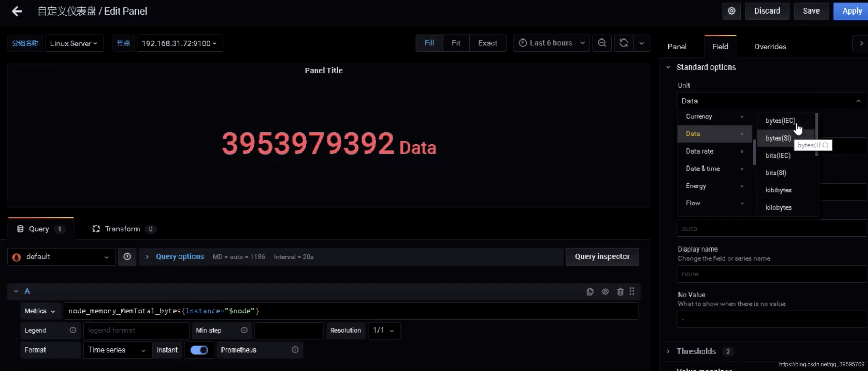This screenshot has height=371, width=868.
Task: Click the legend format input field
Action: (136, 330)
